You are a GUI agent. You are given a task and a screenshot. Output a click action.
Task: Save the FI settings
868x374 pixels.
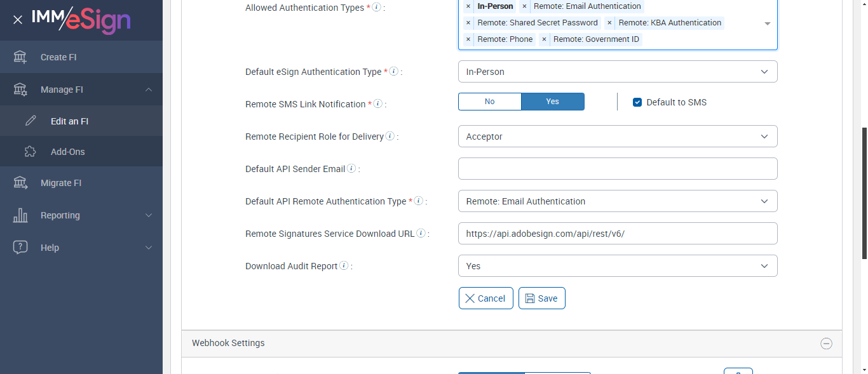pos(541,298)
